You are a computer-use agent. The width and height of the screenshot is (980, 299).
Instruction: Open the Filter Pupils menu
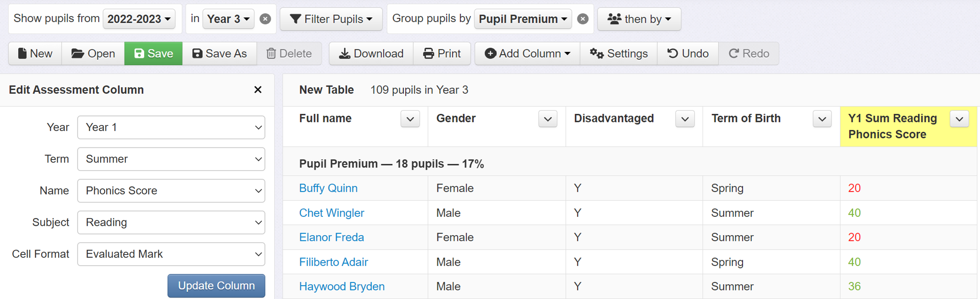point(331,19)
